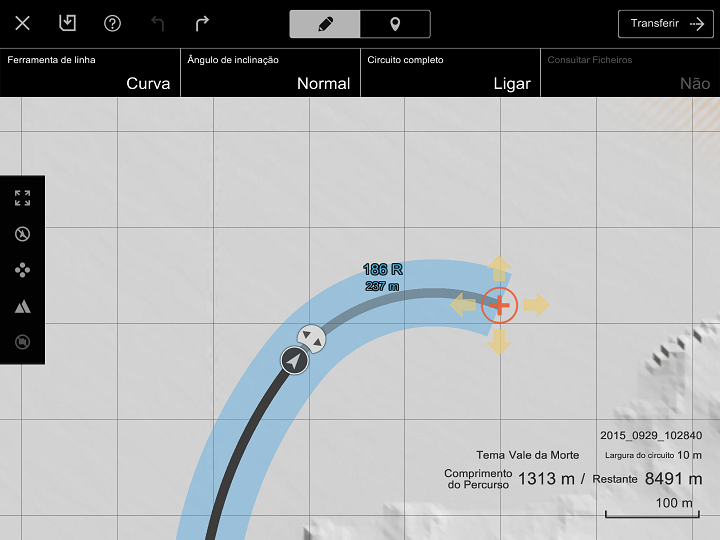This screenshot has width=720, height=540.
Task: Toggle the Circuito completo Ligar option
Action: point(450,73)
